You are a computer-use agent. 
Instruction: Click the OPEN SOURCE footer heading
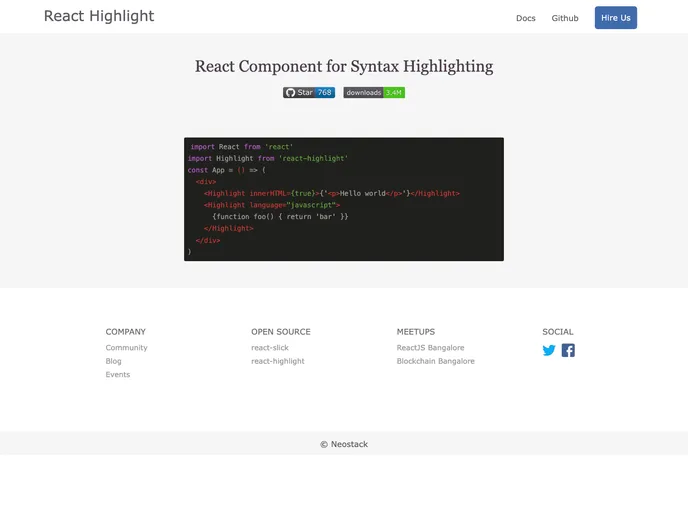tap(281, 332)
